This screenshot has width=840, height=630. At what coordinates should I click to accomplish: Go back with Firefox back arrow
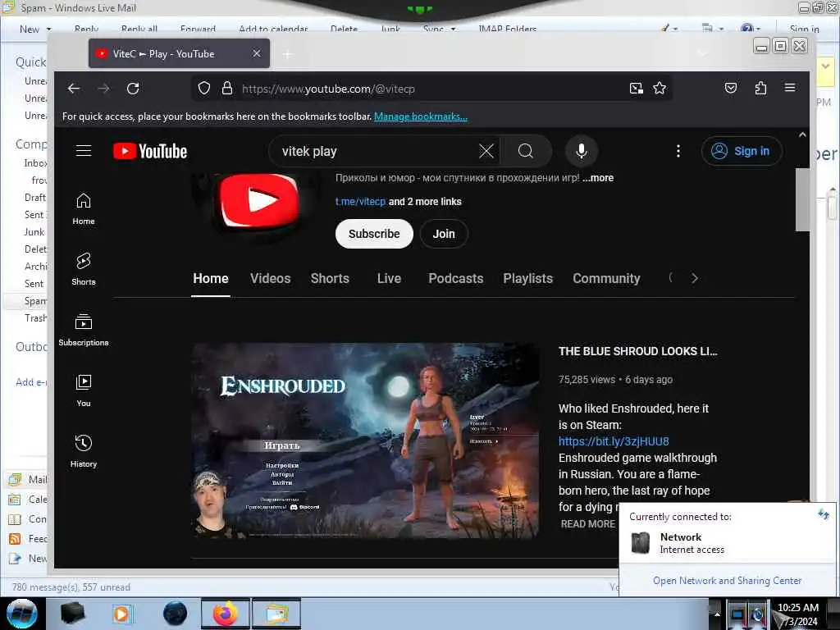73,89
